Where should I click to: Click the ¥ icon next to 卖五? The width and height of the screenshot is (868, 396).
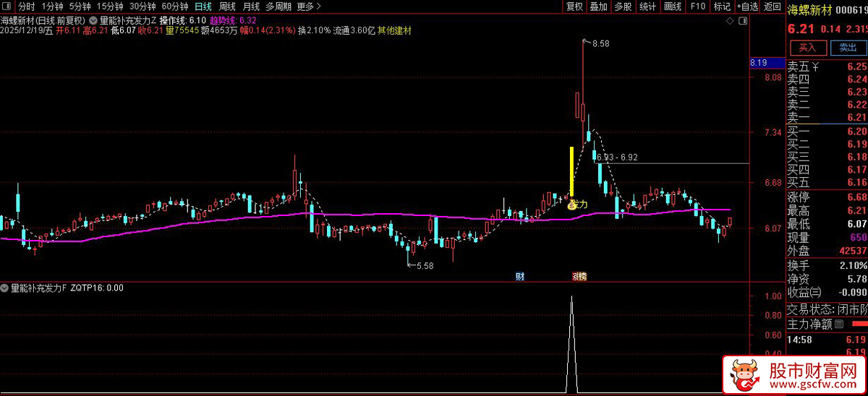[815, 67]
